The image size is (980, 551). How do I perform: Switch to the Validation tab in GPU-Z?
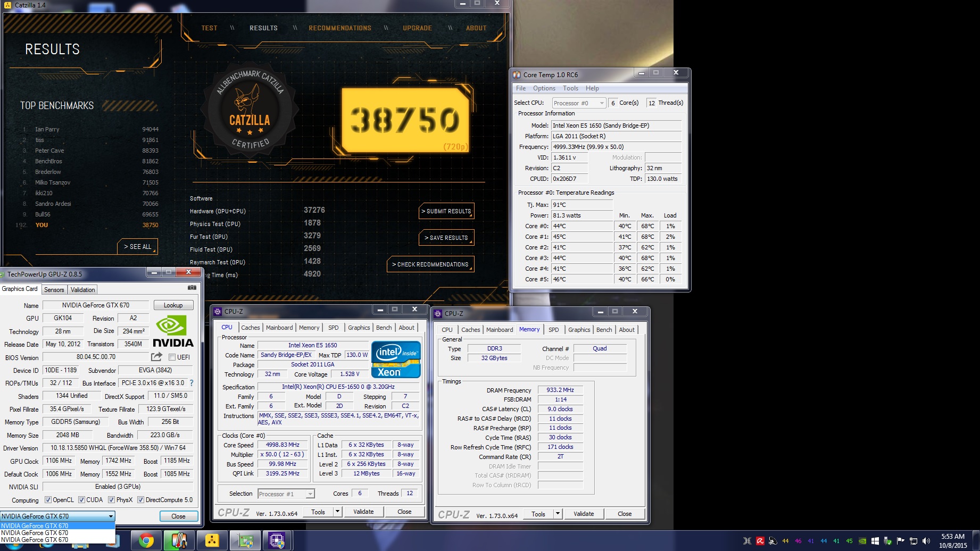[82, 290]
